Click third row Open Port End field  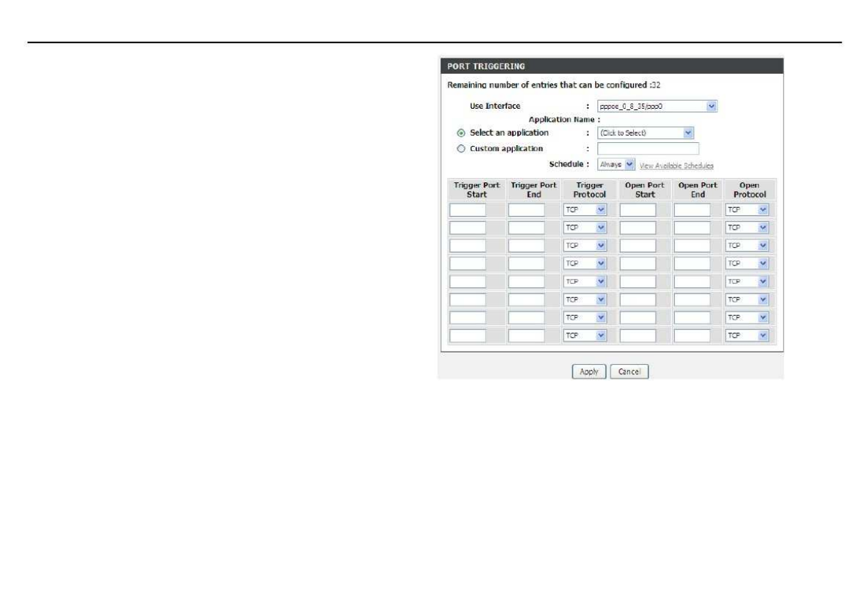tap(692, 245)
